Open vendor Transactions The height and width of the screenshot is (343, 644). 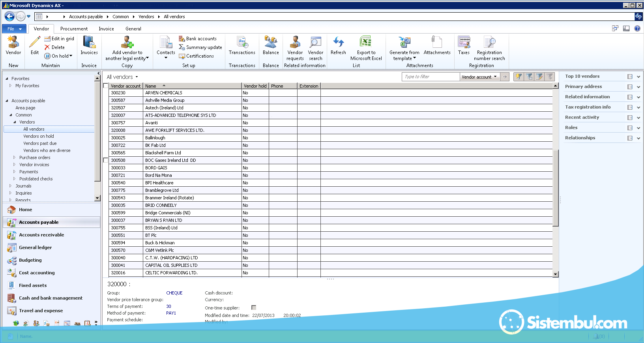[242, 45]
